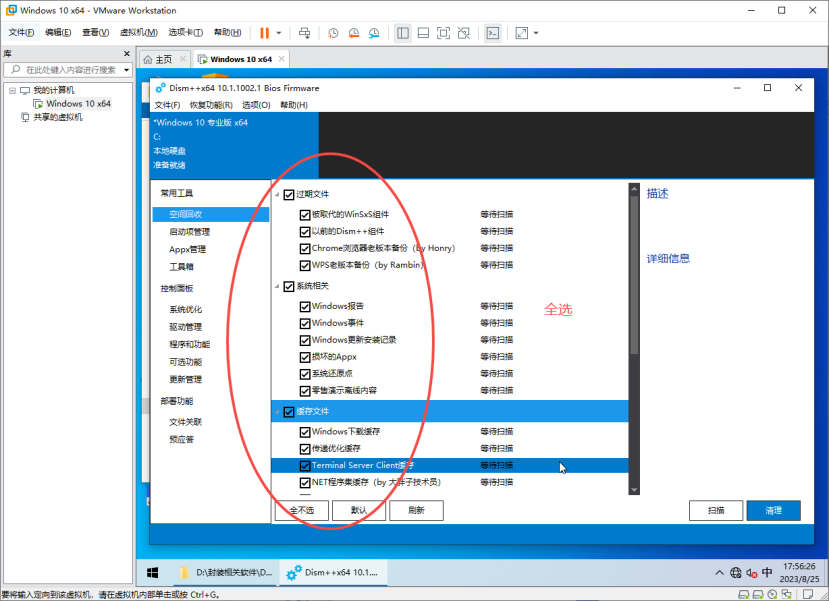Click the 刷新 button
The width and height of the screenshot is (829, 602).
[x=416, y=511]
